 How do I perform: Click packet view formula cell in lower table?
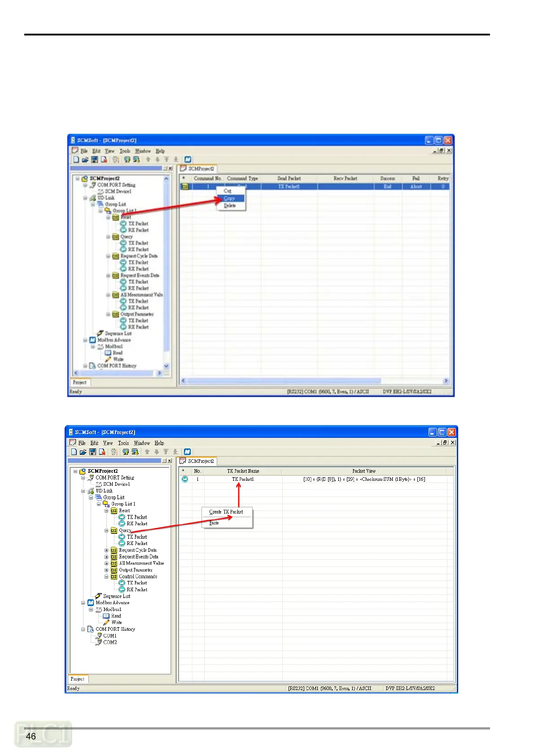[x=364, y=479]
